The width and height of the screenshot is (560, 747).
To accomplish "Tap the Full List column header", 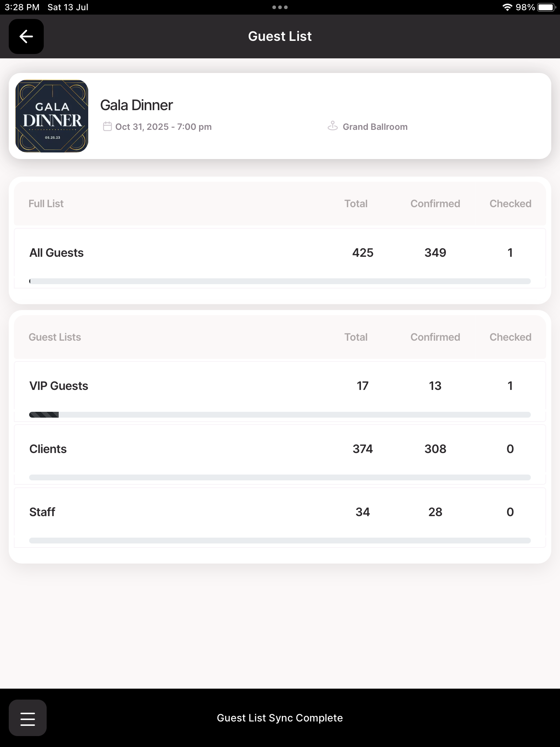I will coord(46,204).
